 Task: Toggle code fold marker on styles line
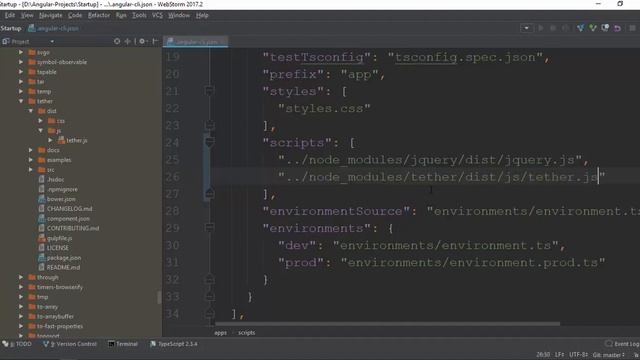tap(209, 91)
